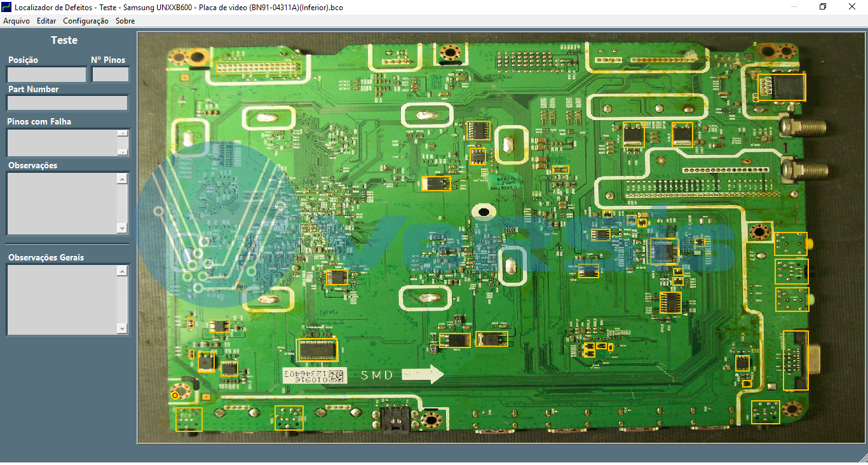Open the Sobre menu
This screenshot has width=868, height=465.
coord(125,21)
